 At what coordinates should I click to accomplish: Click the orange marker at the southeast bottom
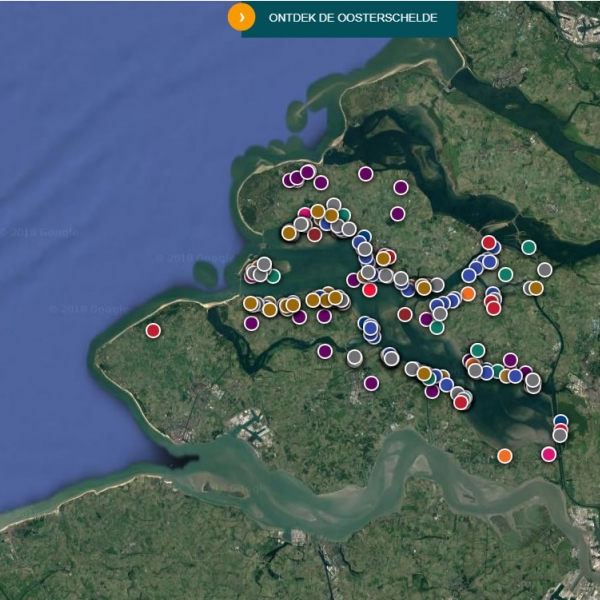click(505, 455)
